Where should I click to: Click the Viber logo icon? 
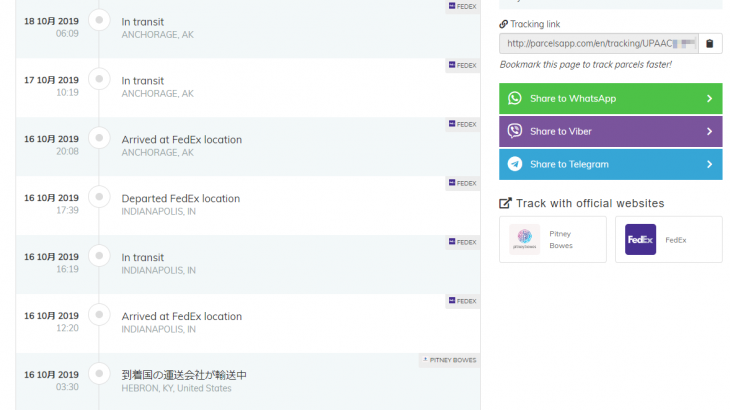515,131
